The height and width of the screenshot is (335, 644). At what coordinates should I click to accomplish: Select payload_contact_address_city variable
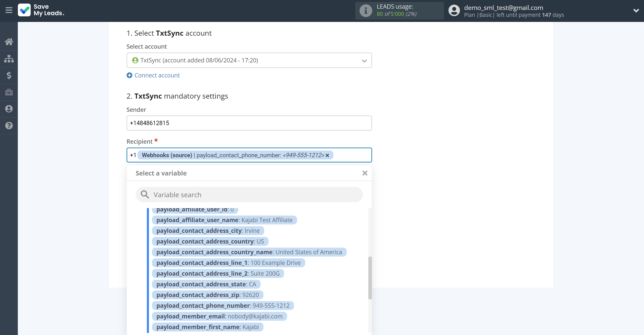click(x=208, y=231)
